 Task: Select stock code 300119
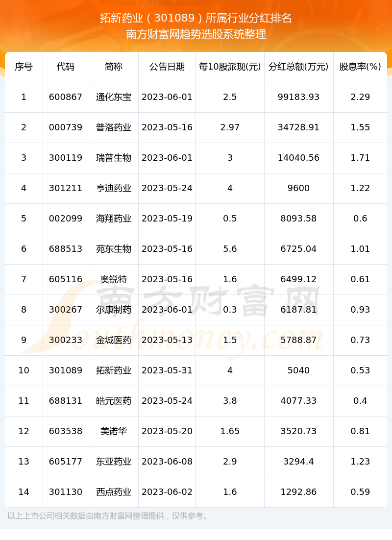pos(66,158)
